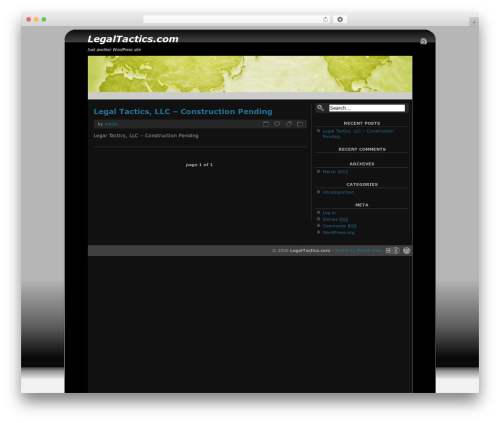Click the tag icon in post bar
500x423 pixels.
coord(289,124)
